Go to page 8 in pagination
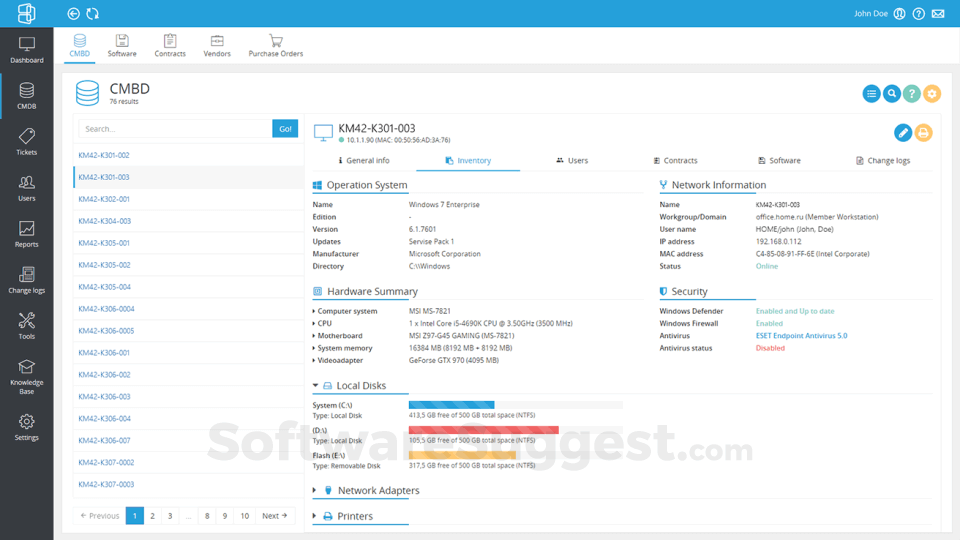960x540 pixels. [207, 516]
